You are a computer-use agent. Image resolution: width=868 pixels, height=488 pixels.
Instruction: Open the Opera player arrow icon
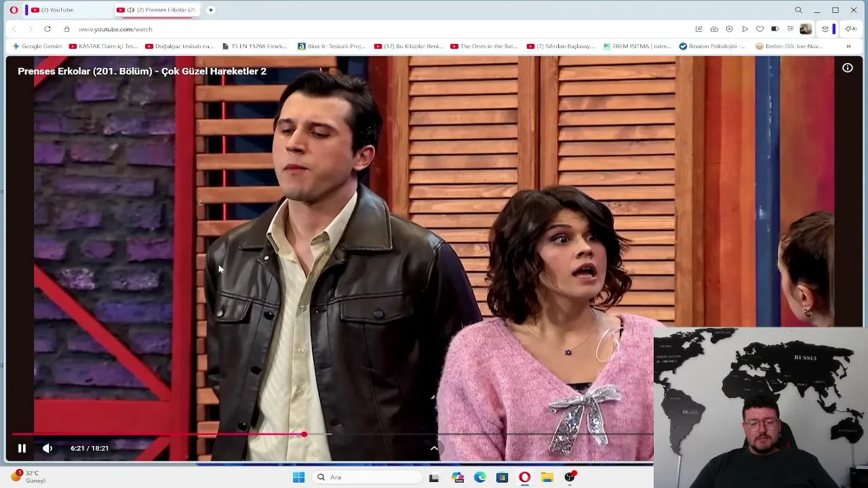coord(745,29)
